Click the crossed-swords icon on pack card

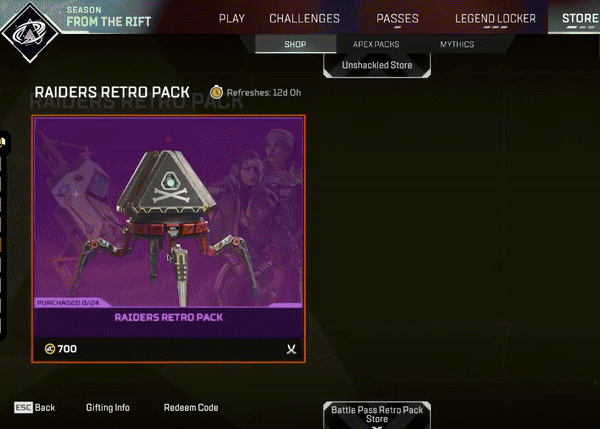point(291,349)
